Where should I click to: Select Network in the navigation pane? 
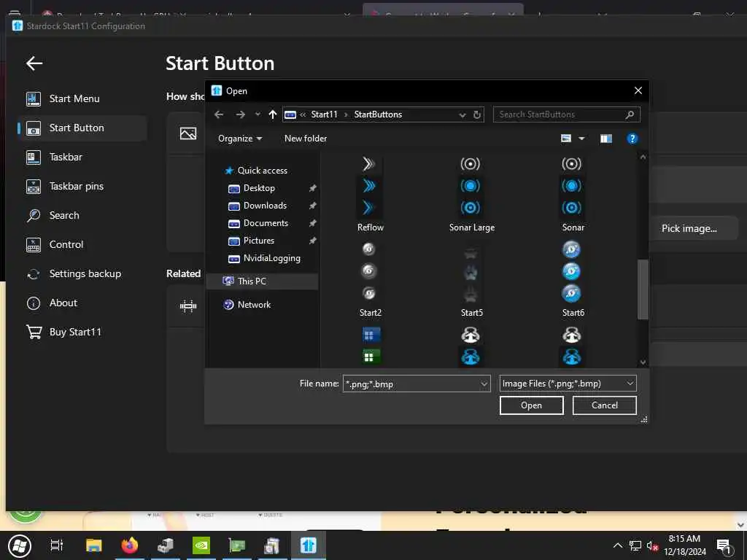[x=254, y=305]
